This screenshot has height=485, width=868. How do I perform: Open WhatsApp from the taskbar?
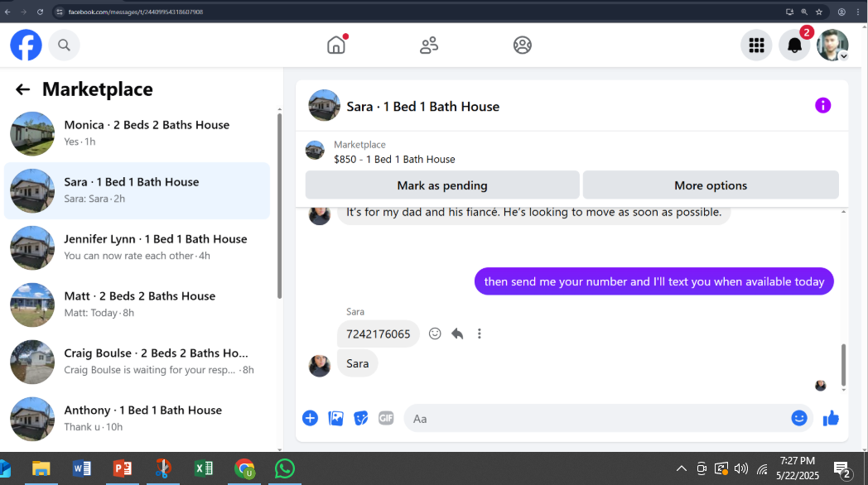(285, 469)
